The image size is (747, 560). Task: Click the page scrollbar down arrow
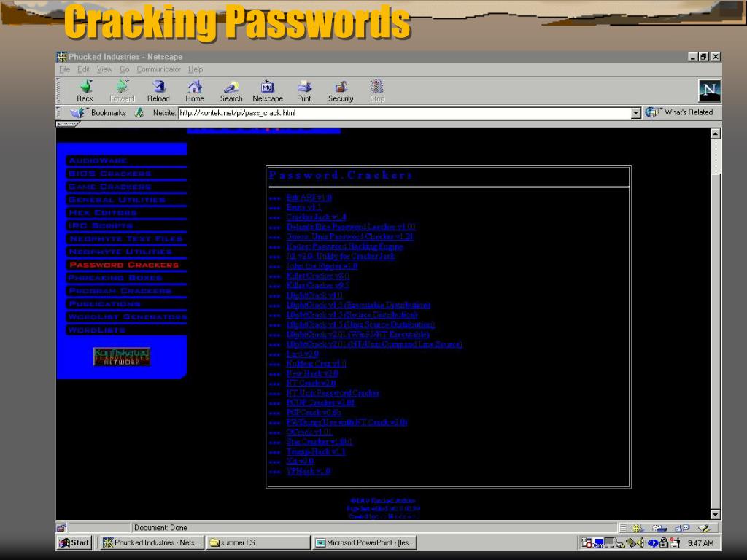coord(715,514)
